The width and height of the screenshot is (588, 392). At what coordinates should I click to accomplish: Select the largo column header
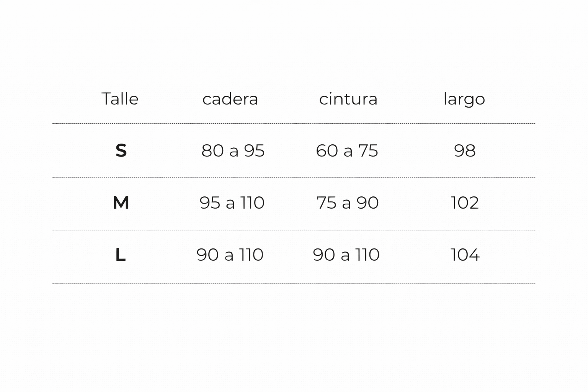pyautogui.click(x=464, y=99)
